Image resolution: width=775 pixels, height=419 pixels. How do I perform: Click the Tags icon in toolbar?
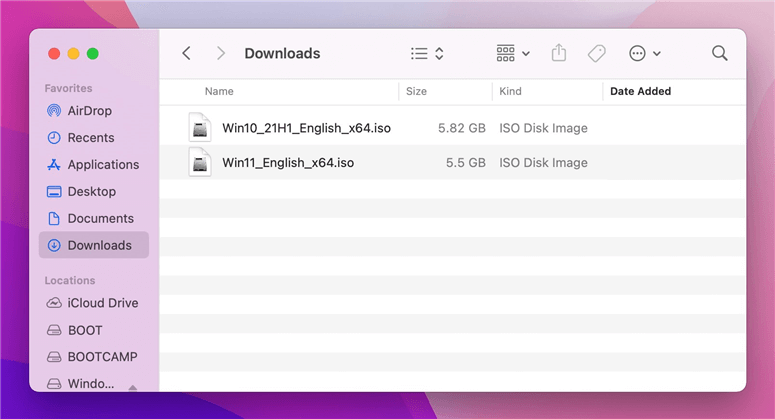[597, 53]
